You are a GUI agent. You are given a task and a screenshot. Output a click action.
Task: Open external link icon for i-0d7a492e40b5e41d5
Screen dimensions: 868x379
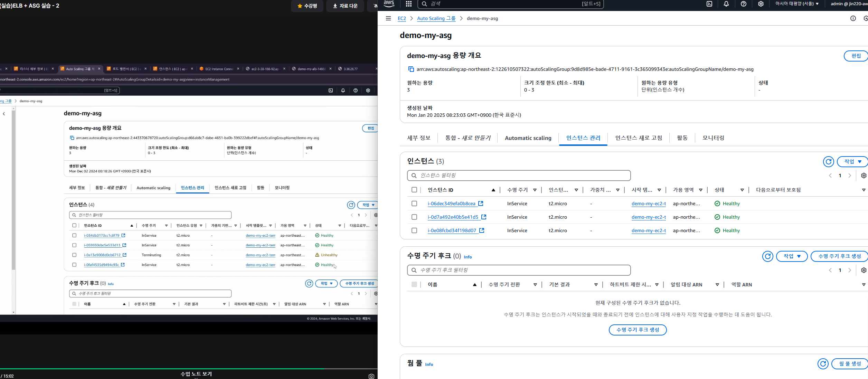click(x=484, y=217)
